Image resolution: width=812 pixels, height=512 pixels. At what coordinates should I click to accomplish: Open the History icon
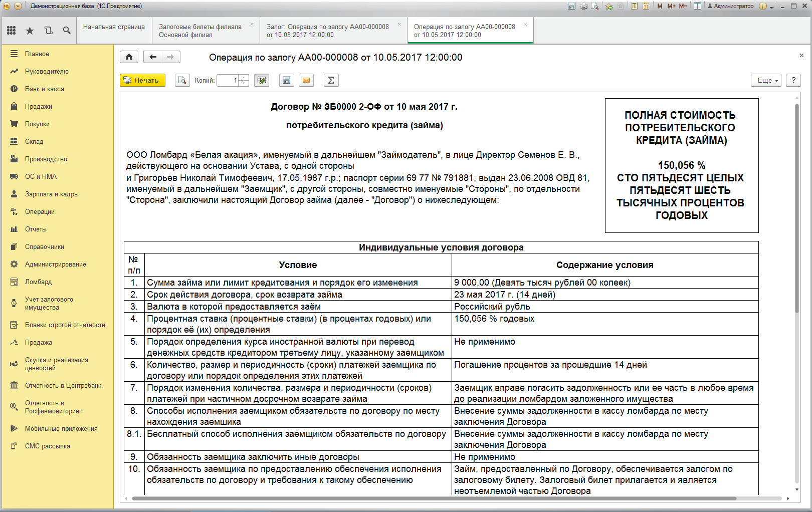tap(48, 31)
